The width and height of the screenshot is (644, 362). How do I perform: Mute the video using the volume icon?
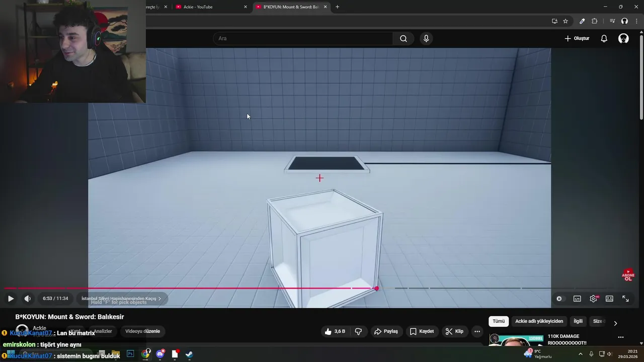click(28, 299)
